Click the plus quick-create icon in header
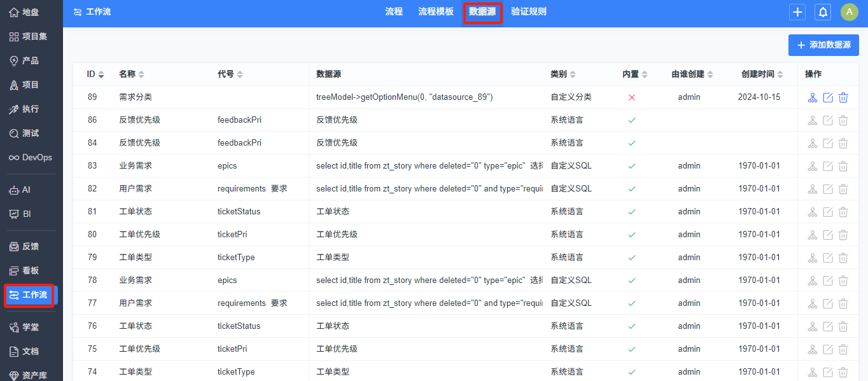The height and width of the screenshot is (381, 868). [x=797, y=12]
